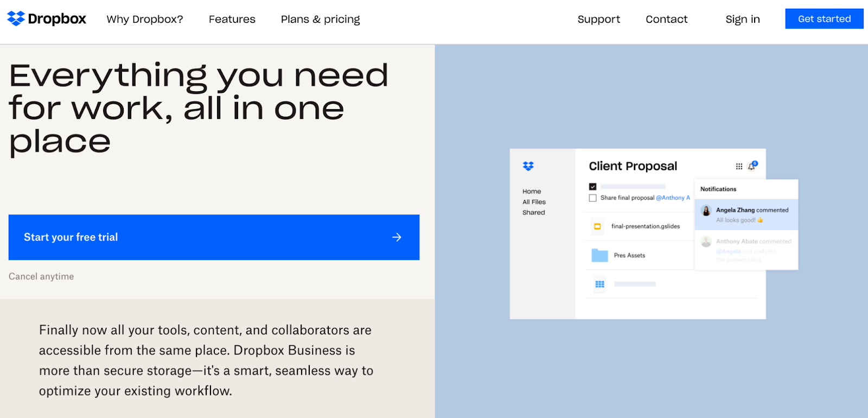Open Anthony Abate commented notification
The height and width of the screenshot is (418, 868).
tap(746, 250)
